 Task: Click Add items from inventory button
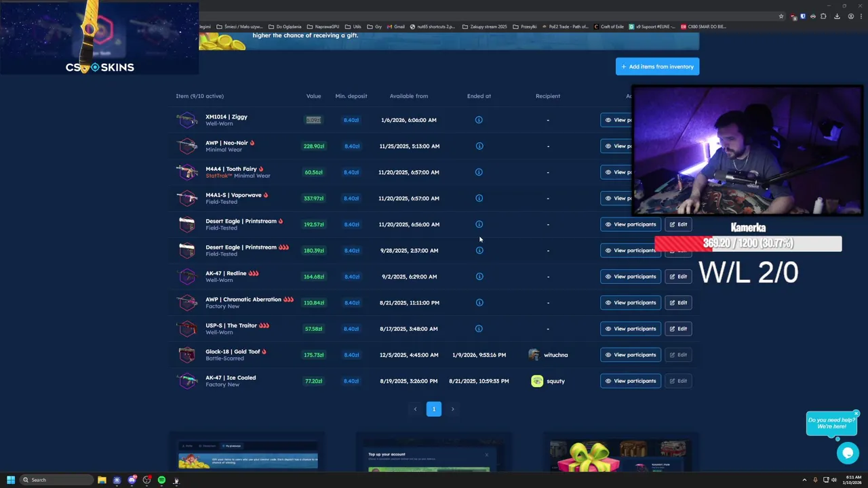pyautogui.click(x=657, y=66)
